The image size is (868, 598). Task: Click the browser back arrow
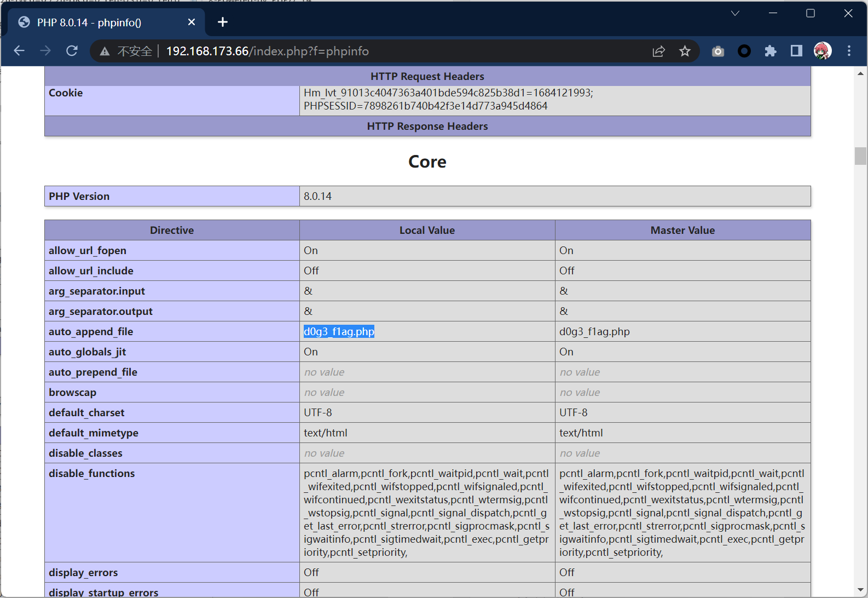click(19, 51)
